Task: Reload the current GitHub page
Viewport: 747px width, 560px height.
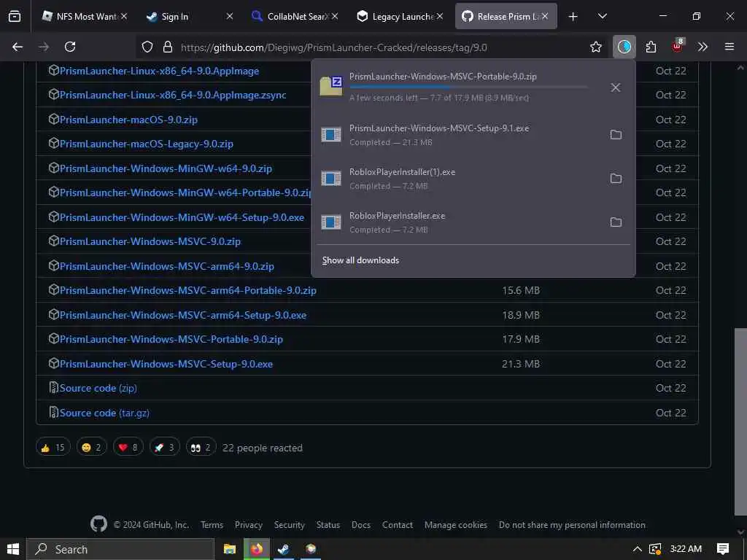Action: point(70,47)
